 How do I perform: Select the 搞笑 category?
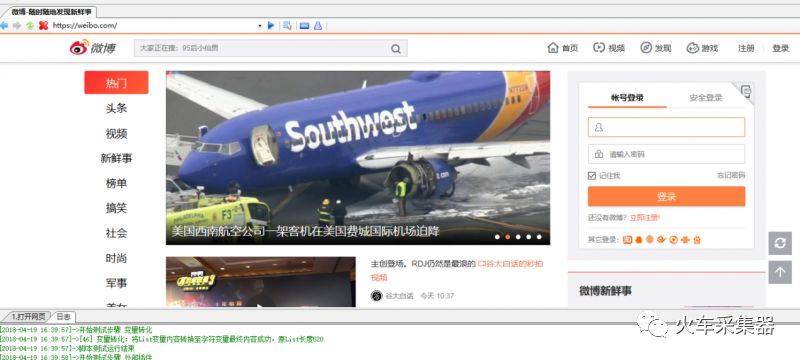116,208
